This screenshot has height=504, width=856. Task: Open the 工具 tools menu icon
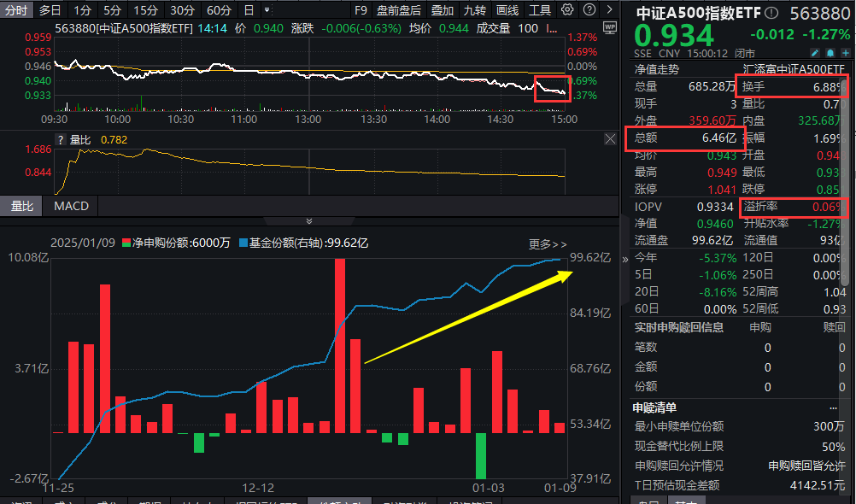tap(540, 9)
